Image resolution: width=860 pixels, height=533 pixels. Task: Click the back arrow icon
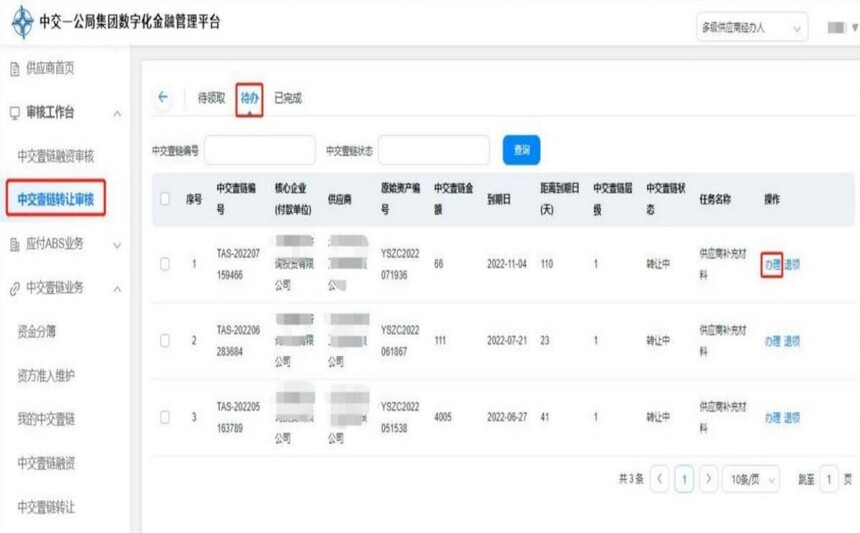(x=163, y=97)
